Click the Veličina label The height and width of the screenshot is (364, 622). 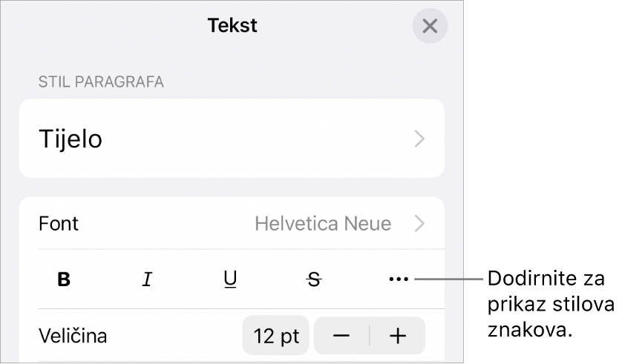tap(73, 336)
